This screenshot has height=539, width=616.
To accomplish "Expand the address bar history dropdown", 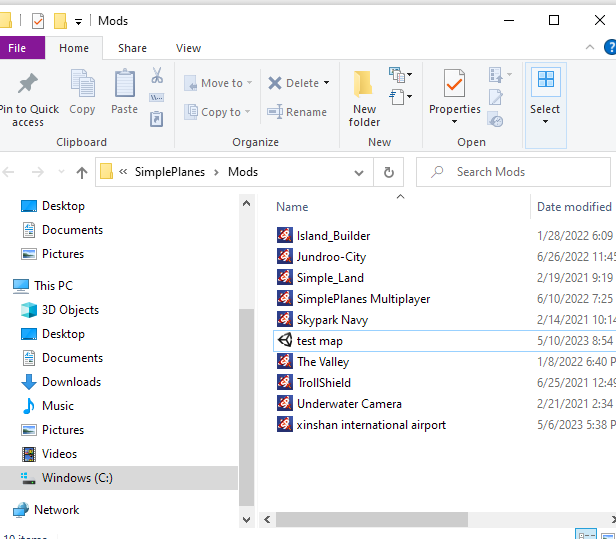I will click(x=359, y=172).
